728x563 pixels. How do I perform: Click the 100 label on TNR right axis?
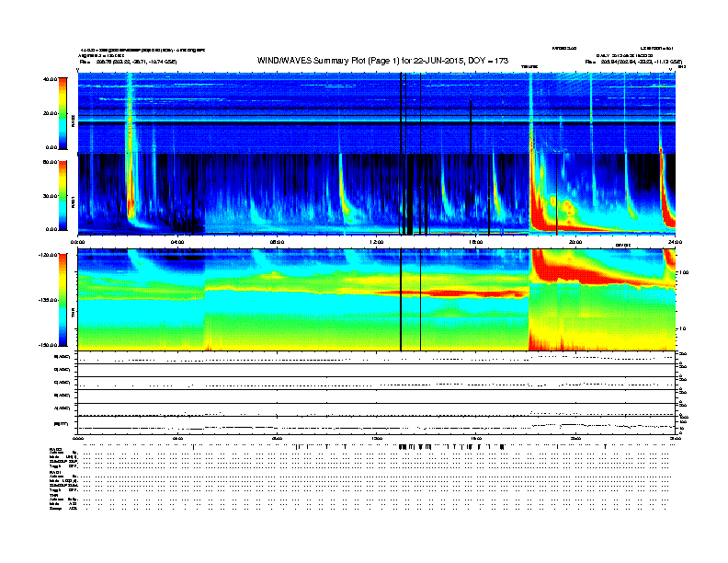(x=684, y=272)
